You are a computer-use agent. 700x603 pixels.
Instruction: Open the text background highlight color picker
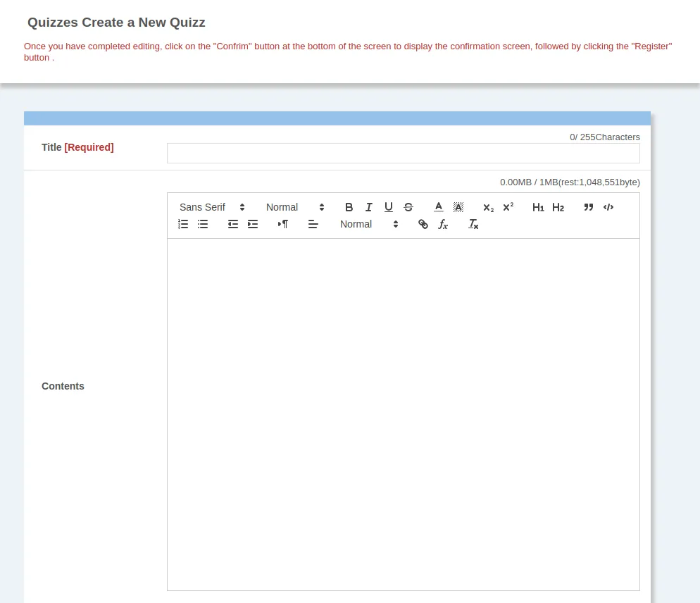pyautogui.click(x=458, y=207)
